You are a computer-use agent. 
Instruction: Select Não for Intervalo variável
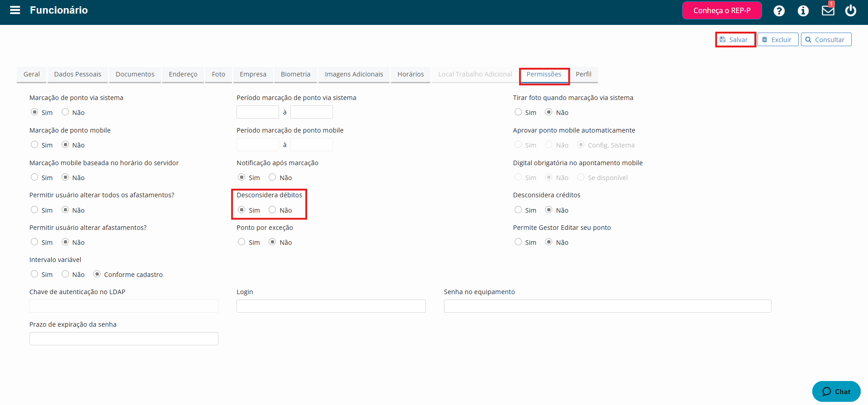pyautogui.click(x=65, y=274)
